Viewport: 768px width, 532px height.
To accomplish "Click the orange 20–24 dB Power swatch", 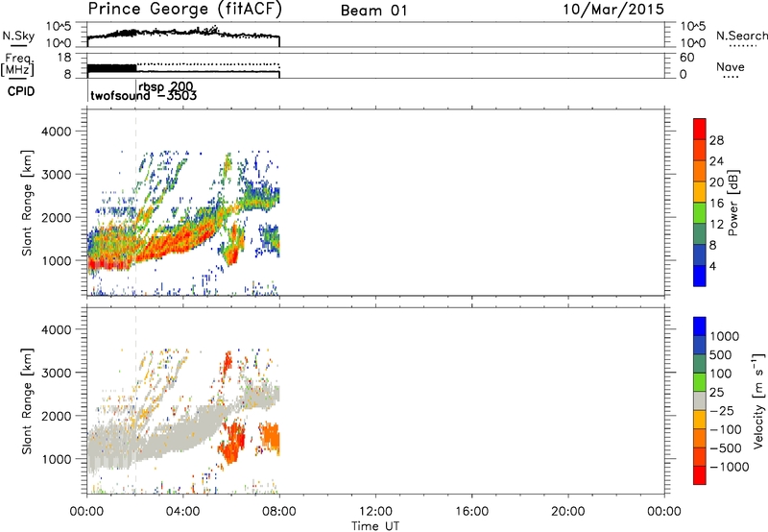I will tap(700, 171).
